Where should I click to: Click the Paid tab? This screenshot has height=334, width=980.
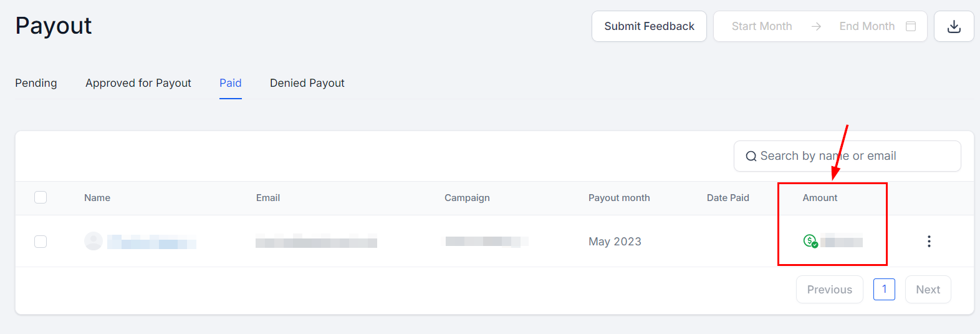(231, 83)
